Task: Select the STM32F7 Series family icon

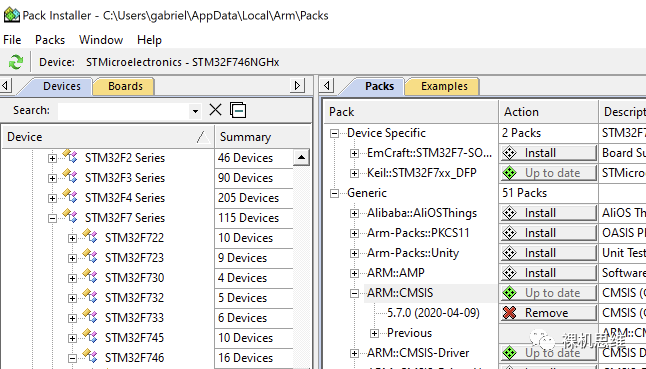Action: [70, 216]
